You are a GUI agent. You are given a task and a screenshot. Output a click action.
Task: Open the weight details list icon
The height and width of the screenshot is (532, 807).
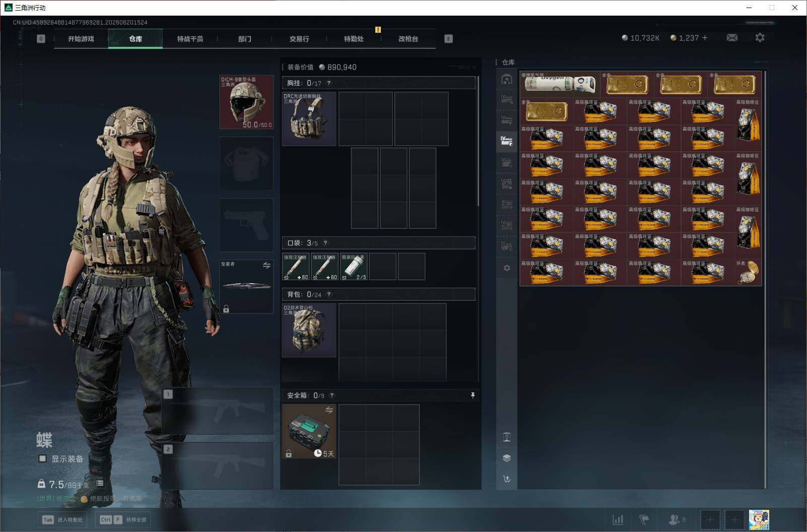coord(100,483)
